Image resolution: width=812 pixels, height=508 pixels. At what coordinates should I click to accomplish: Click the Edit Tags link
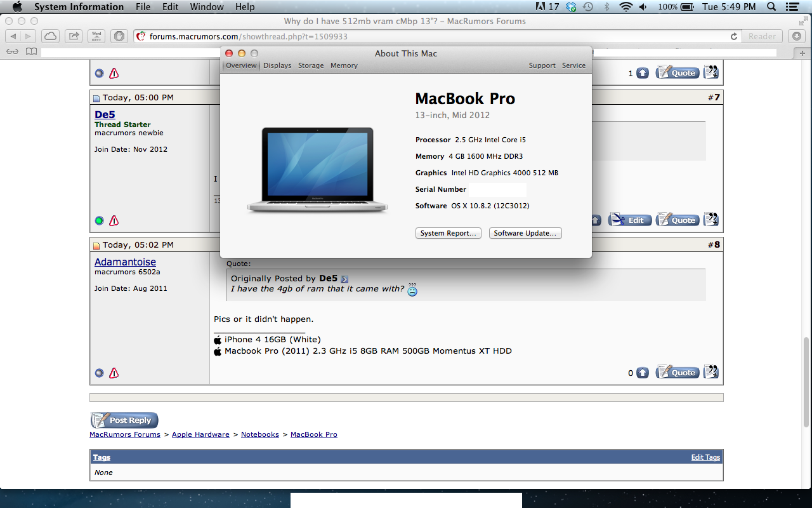tap(705, 457)
